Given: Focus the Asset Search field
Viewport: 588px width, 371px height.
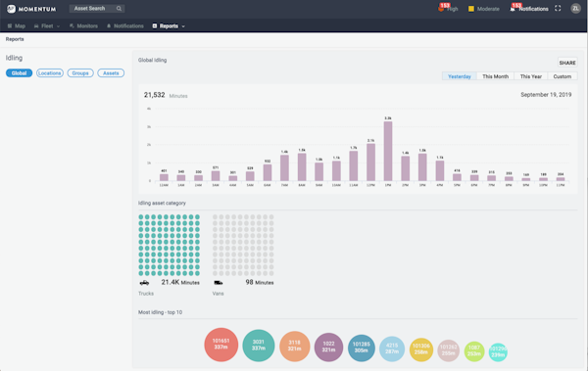Looking at the screenshot, I should coord(97,8).
